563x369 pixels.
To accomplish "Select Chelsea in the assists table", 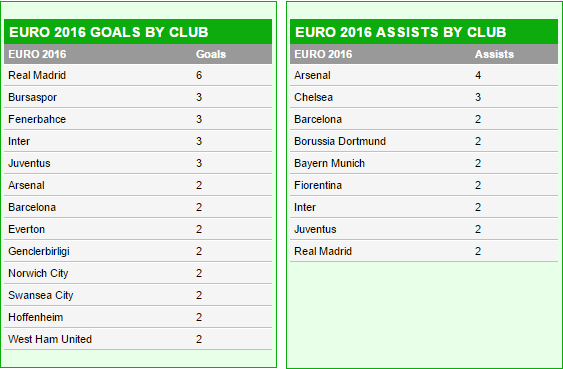I will tap(313, 97).
